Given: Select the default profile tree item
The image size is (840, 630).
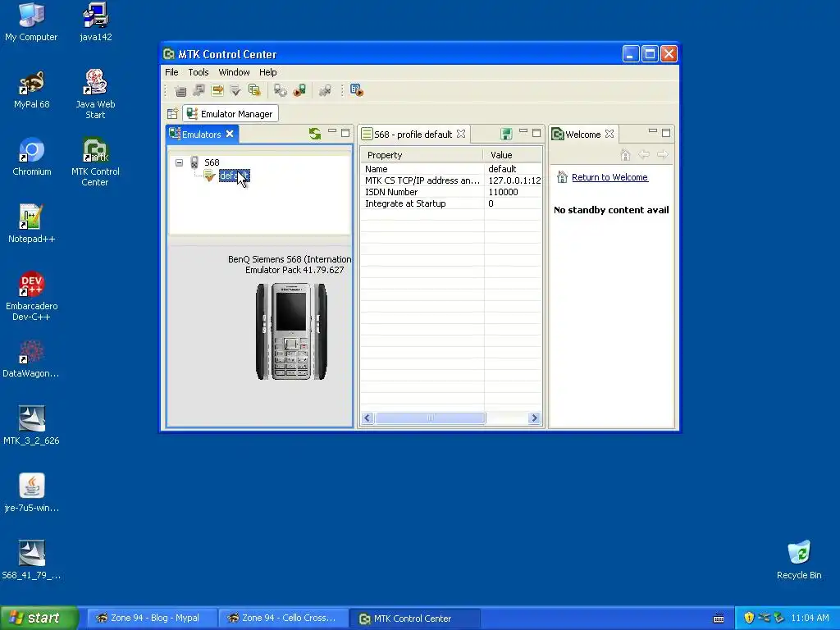Looking at the screenshot, I should (234, 176).
